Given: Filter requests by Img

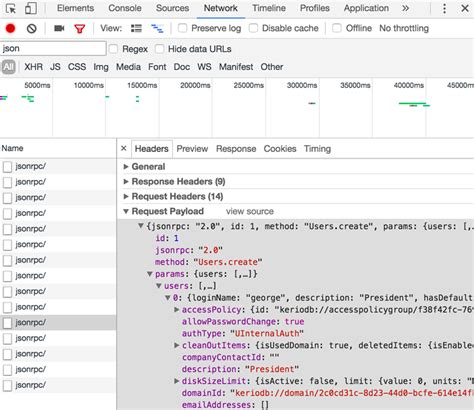Looking at the screenshot, I should click(101, 67).
